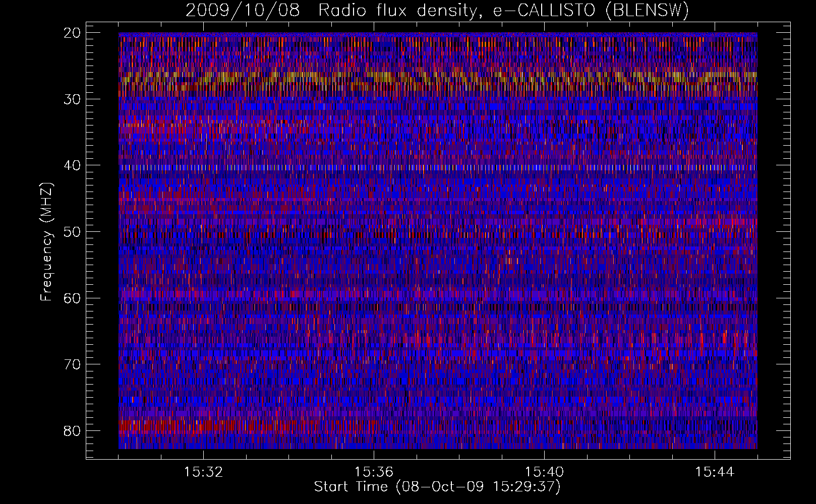The image size is (816, 504).
Task: Click the 60 MHz frequency tick label
Action: point(73,298)
